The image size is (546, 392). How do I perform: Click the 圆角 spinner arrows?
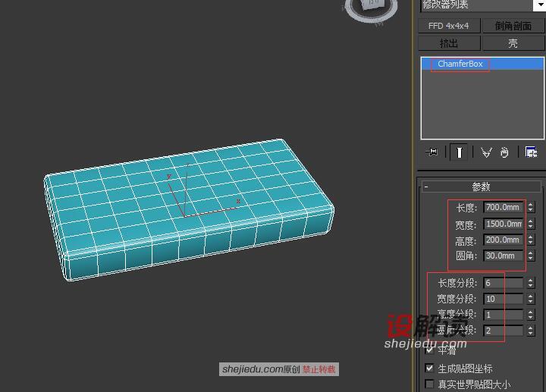(x=530, y=256)
